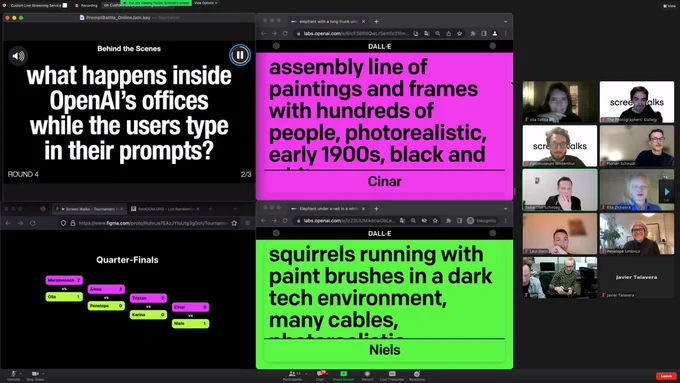Click Share Screen in Zoom toolbar
Image resolution: width=680 pixels, height=383 pixels.
(x=343, y=376)
